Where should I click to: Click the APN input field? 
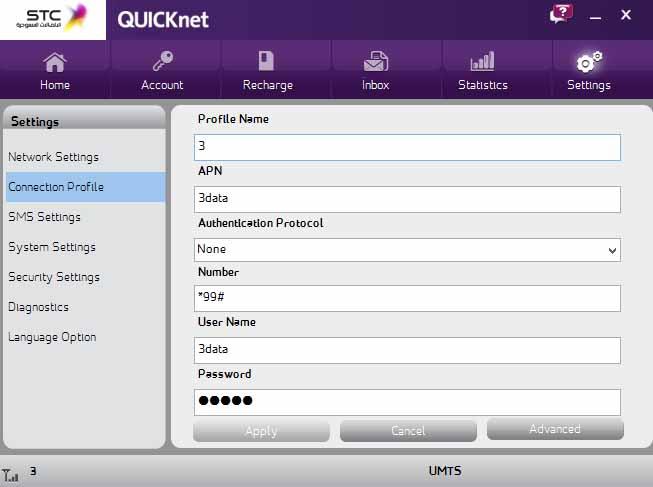click(407, 199)
